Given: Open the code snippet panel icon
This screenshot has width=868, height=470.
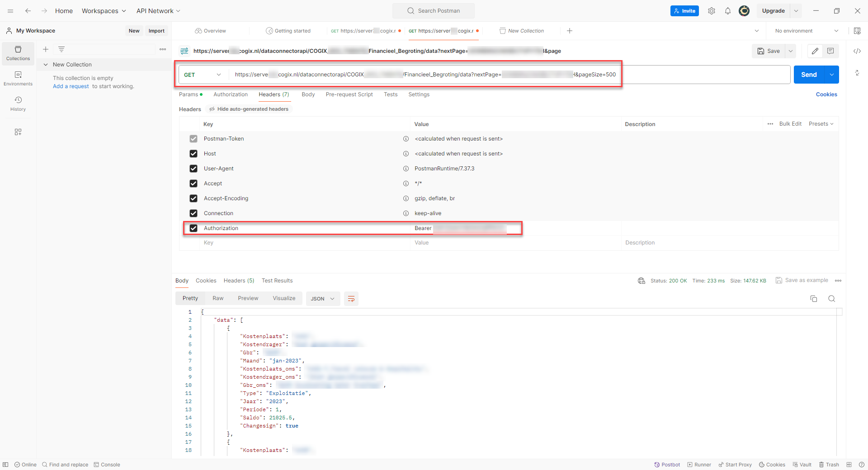Looking at the screenshot, I should [857, 51].
